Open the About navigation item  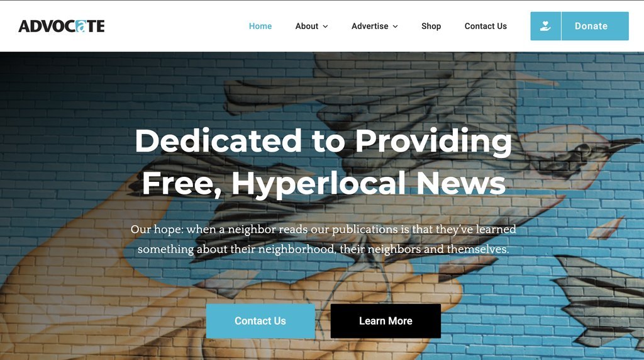click(x=307, y=26)
